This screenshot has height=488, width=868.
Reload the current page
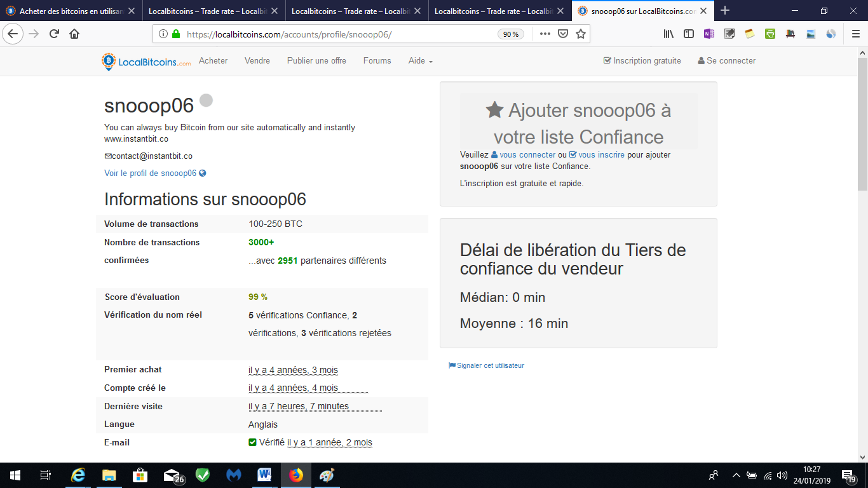click(53, 34)
